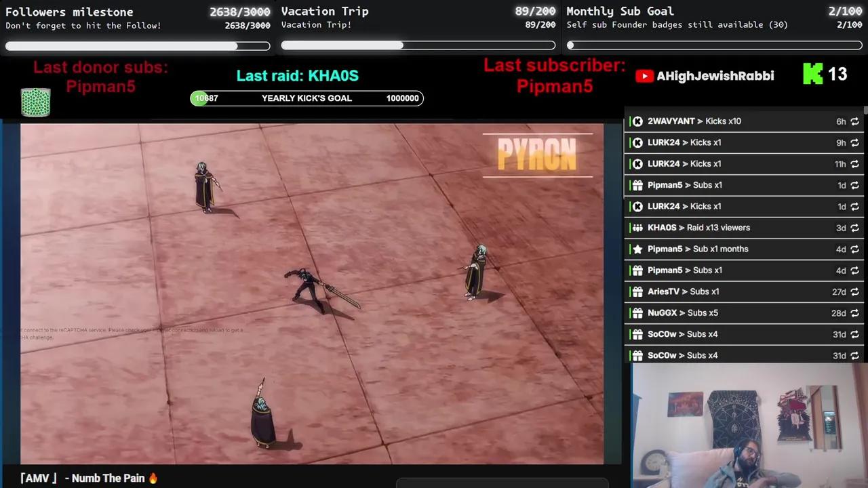Viewport: 868px width, 488px height.
Task: Replay the LURK24 Kicks alert from 1d ago
Action: pos(854,206)
